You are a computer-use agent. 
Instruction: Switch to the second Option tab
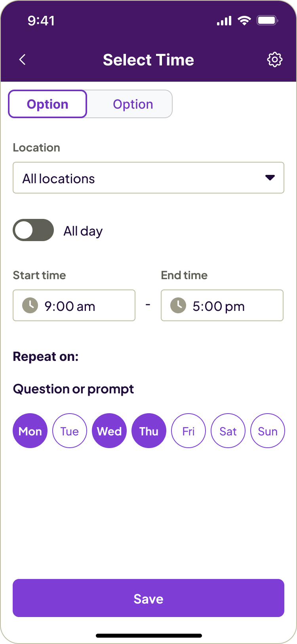pyautogui.click(x=133, y=104)
